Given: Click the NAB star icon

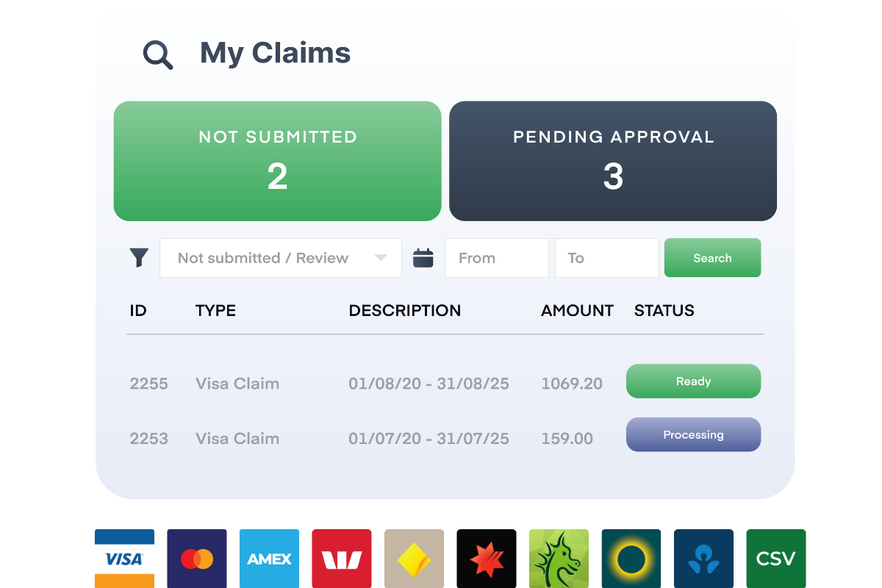Looking at the screenshot, I should (x=486, y=559).
